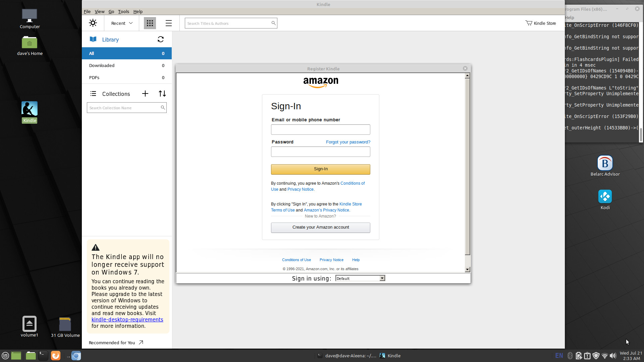The image size is (644, 362).
Task: Click the collection search magnifier icon
Action: (x=163, y=108)
